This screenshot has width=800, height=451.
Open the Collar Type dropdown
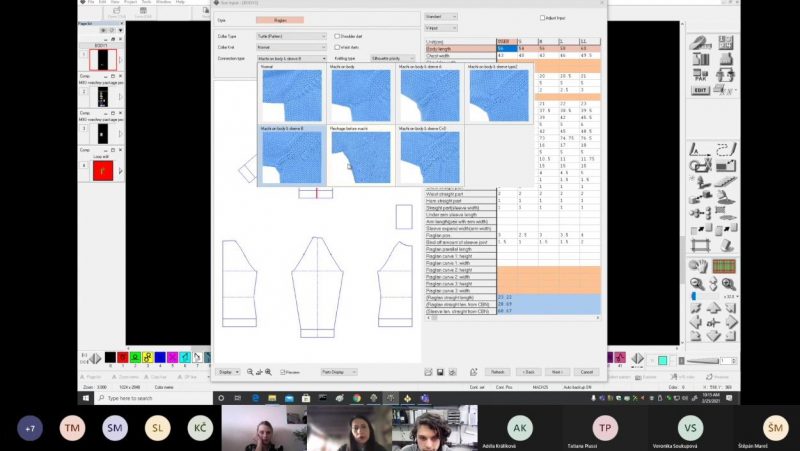tap(291, 35)
